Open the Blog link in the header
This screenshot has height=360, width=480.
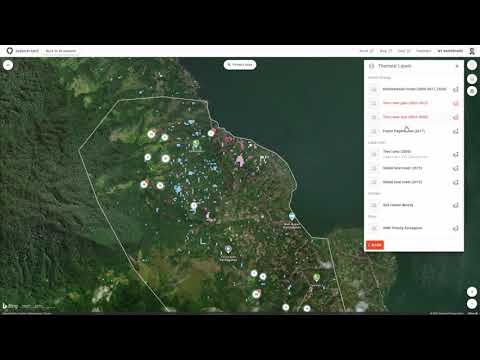tap(386, 51)
